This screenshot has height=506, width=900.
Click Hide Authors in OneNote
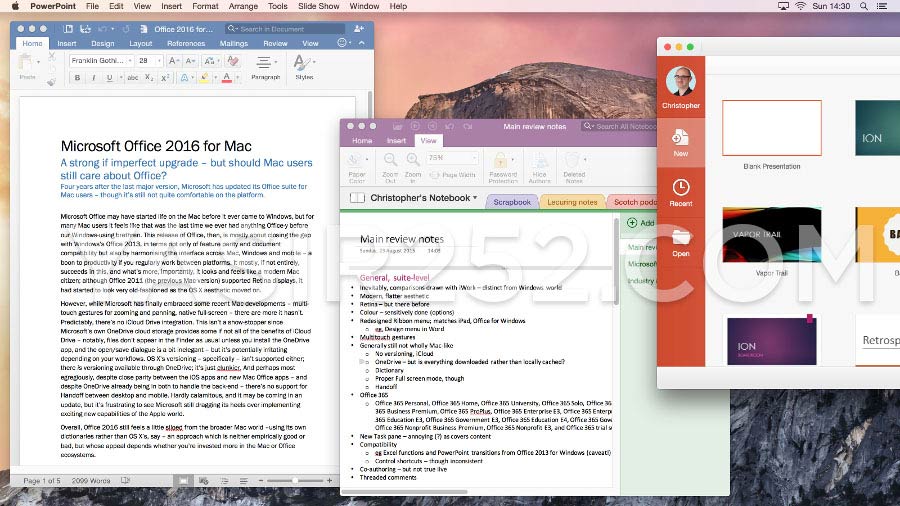click(x=539, y=167)
